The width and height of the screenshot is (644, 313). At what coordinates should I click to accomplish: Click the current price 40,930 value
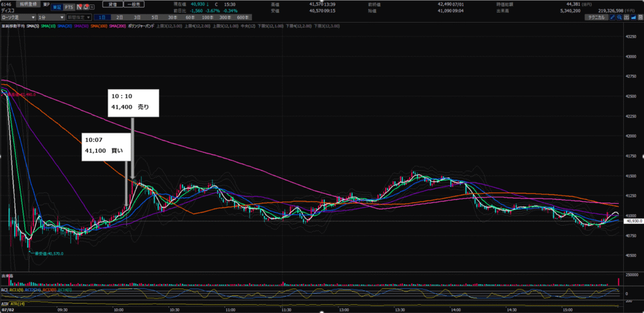(x=198, y=4)
